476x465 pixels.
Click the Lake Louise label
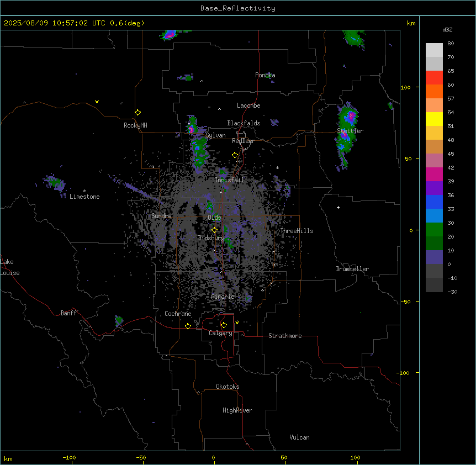click(x=10, y=267)
